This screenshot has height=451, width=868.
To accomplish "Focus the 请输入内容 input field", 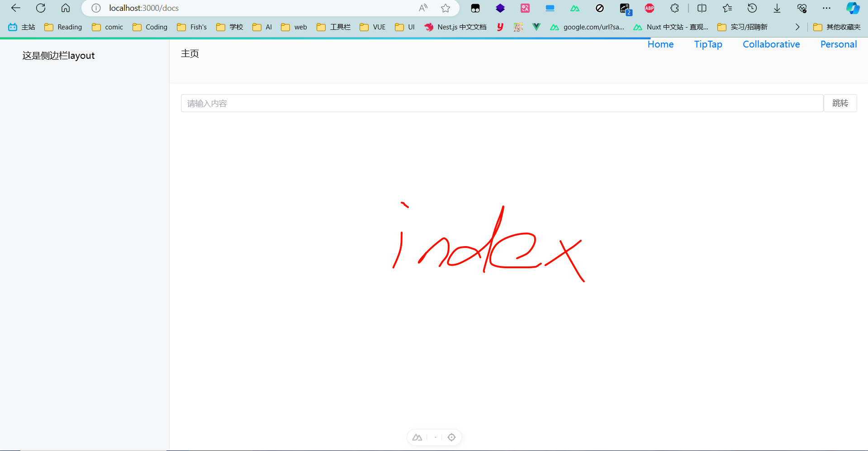I will pyautogui.click(x=502, y=103).
